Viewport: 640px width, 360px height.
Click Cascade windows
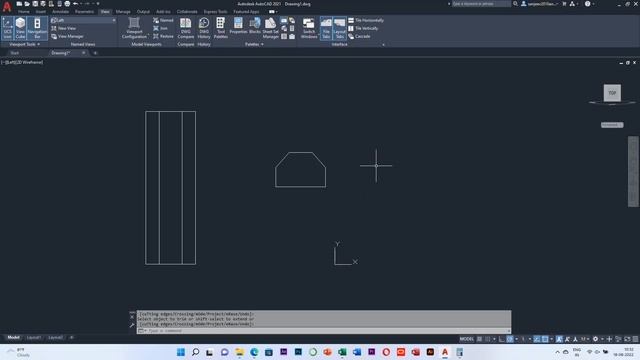pos(360,36)
